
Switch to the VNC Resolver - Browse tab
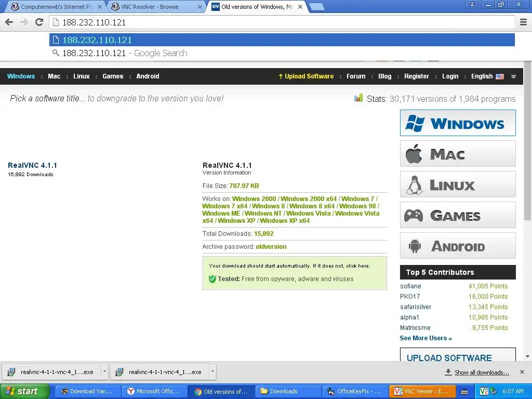click(154, 6)
